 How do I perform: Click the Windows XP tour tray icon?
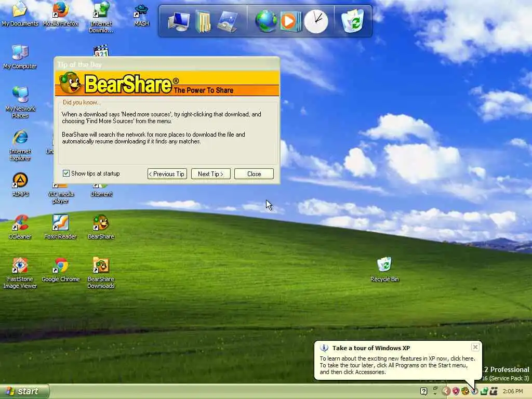(x=475, y=391)
